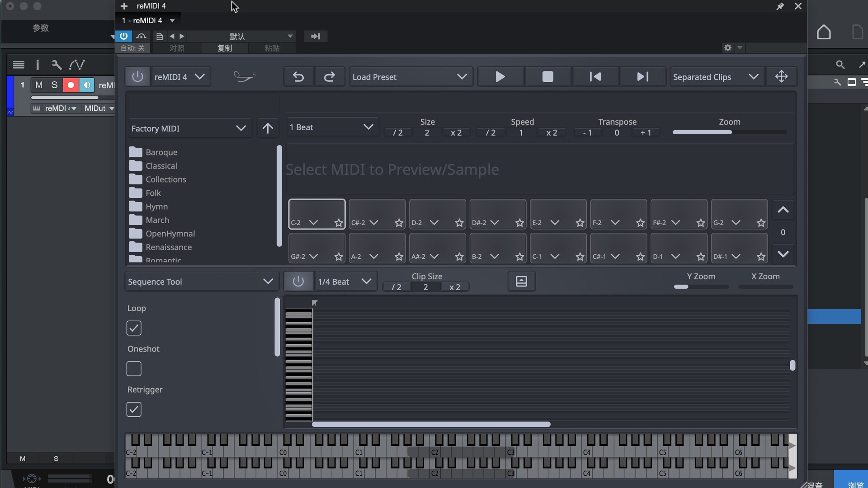Open plugin settings gear icon

(727, 47)
